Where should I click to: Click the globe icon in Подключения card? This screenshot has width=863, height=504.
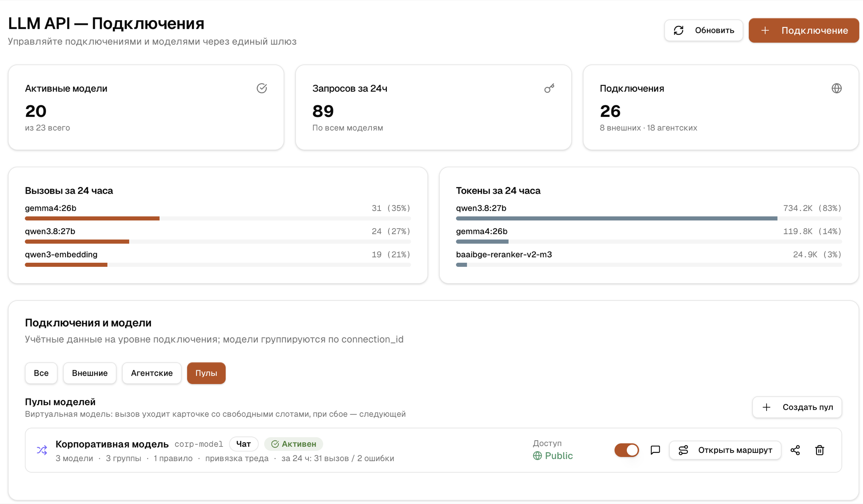(836, 88)
